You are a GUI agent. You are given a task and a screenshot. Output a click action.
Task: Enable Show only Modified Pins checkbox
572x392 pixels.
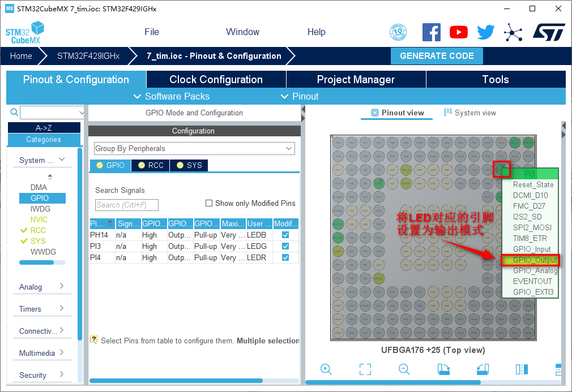[209, 203]
